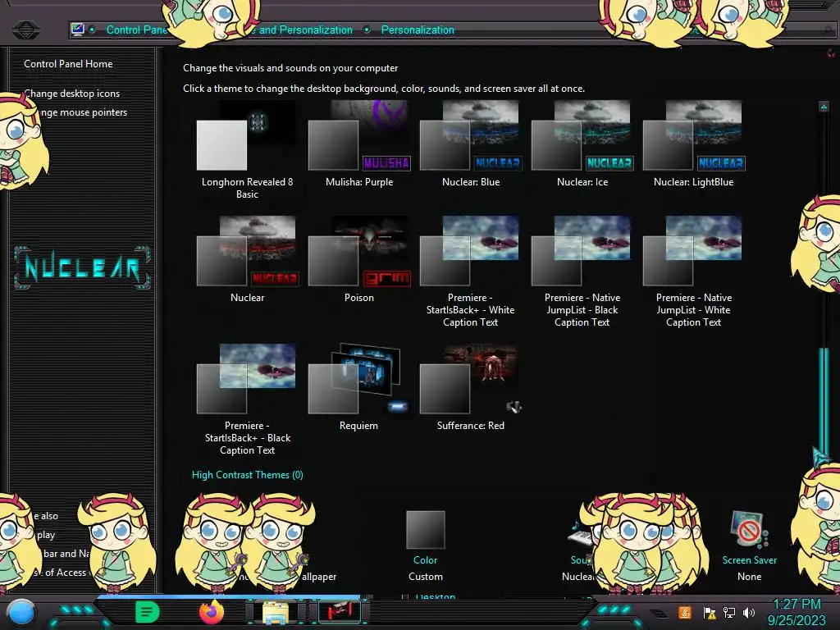The image size is (840, 630).
Task: Switch to the Personalization window taskbar button
Action: [x=339, y=610]
